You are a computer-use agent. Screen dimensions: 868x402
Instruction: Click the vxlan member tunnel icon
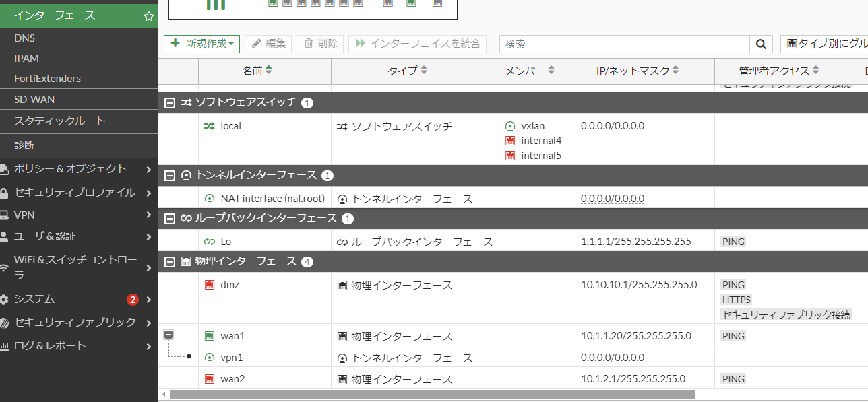click(510, 126)
